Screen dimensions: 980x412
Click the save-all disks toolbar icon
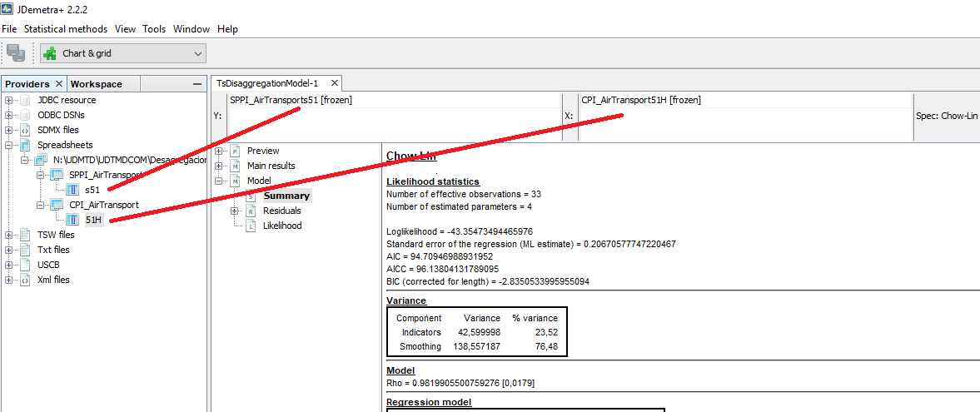[x=16, y=53]
